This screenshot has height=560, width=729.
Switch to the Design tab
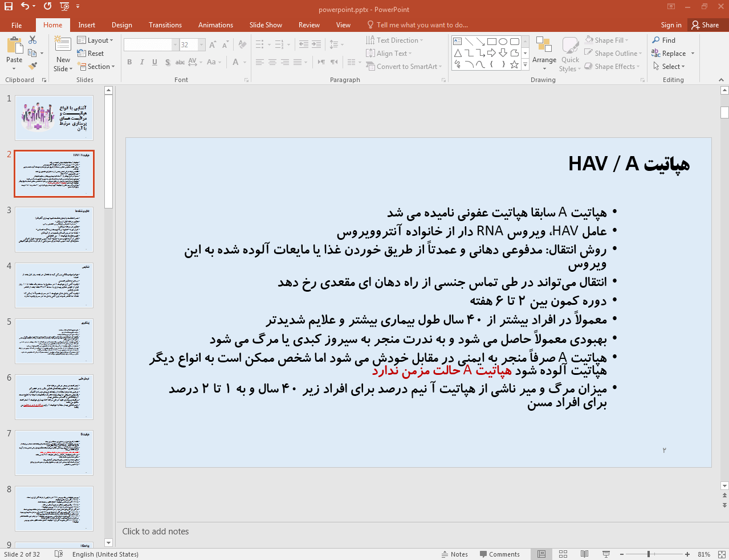pyautogui.click(x=121, y=25)
